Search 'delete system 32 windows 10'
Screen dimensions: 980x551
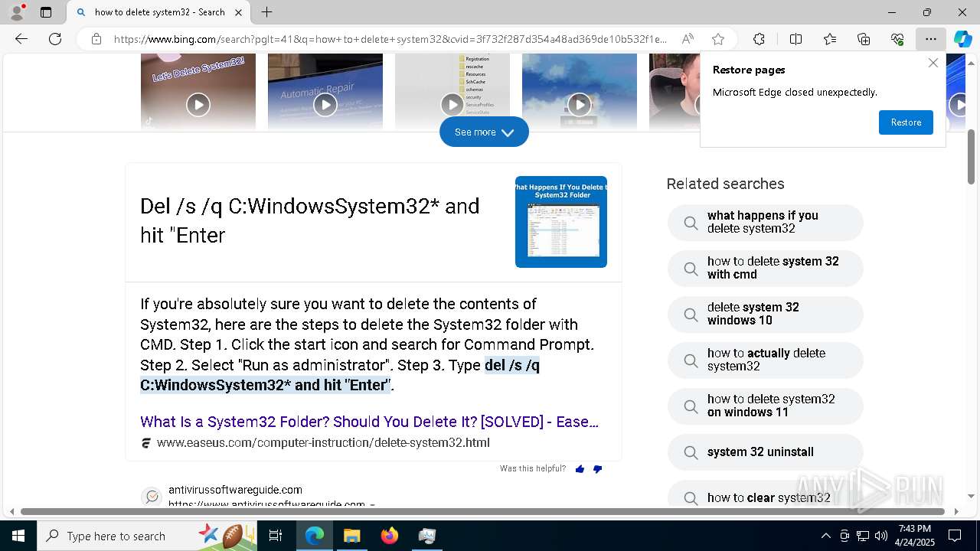click(x=766, y=315)
